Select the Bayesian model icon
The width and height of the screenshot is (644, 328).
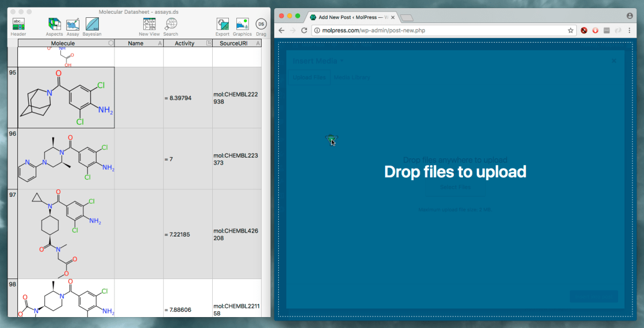click(x=92, y=24)
